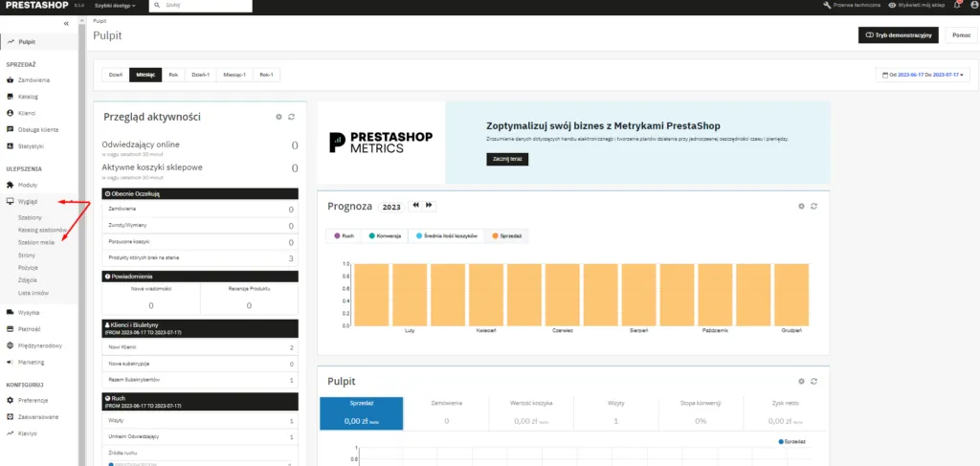Click gear icon in Przegląd aktywności panel
980x466 pixels.
click(278, 117)
